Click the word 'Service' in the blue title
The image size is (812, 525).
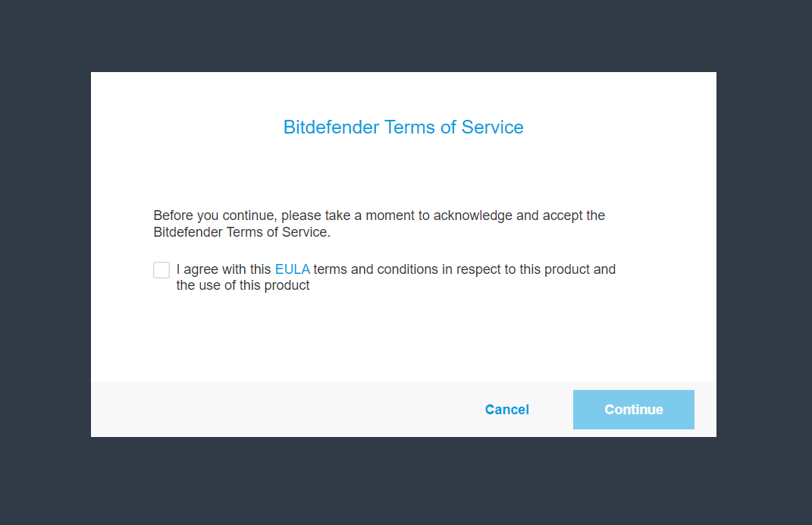(x=493, y=127)
